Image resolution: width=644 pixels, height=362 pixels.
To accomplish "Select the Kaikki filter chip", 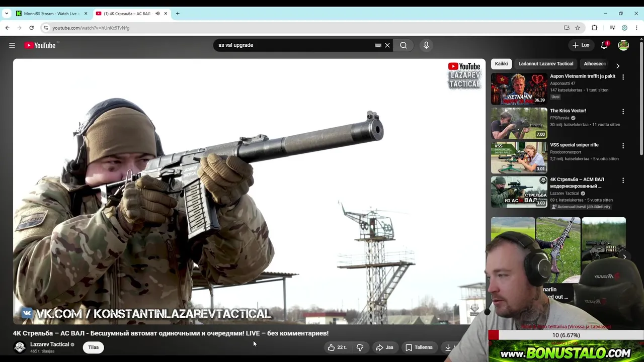I will coord(501,64).
